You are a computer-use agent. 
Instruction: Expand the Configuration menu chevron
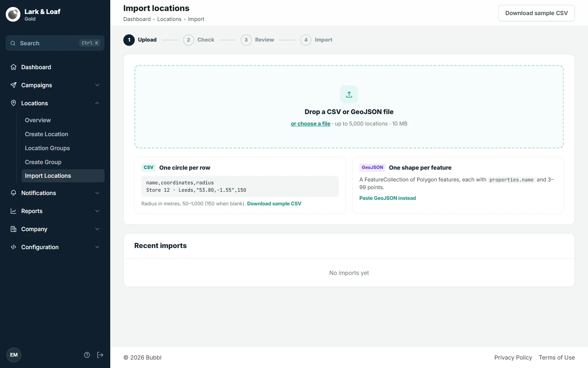point(97,247)
